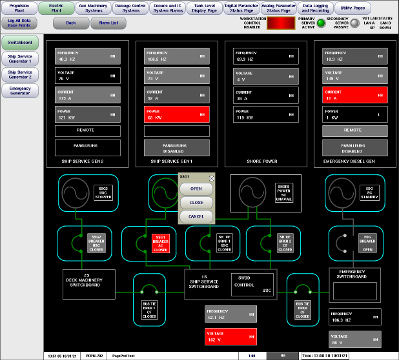
Task: Click the Emergency Switchboard voltage tile
Action: coord(355,339)
